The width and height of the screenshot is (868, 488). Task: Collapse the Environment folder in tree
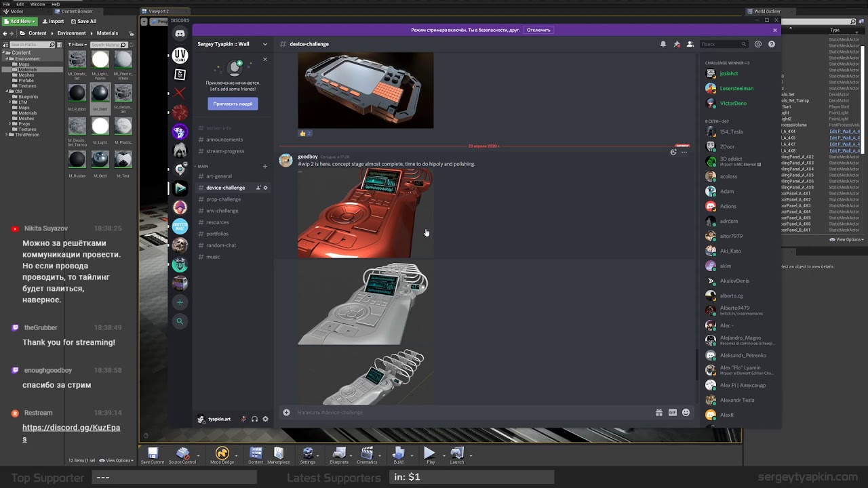[x=8, y=59]
